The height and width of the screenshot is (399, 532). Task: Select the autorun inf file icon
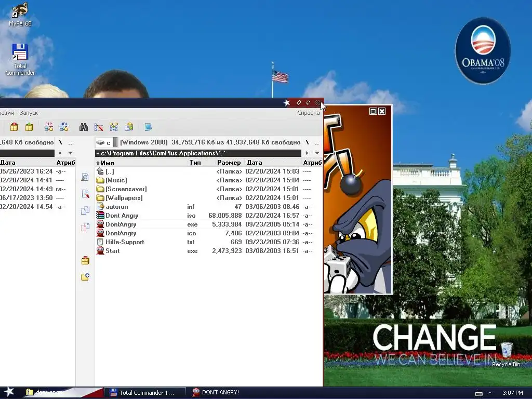tap(100, 207)
